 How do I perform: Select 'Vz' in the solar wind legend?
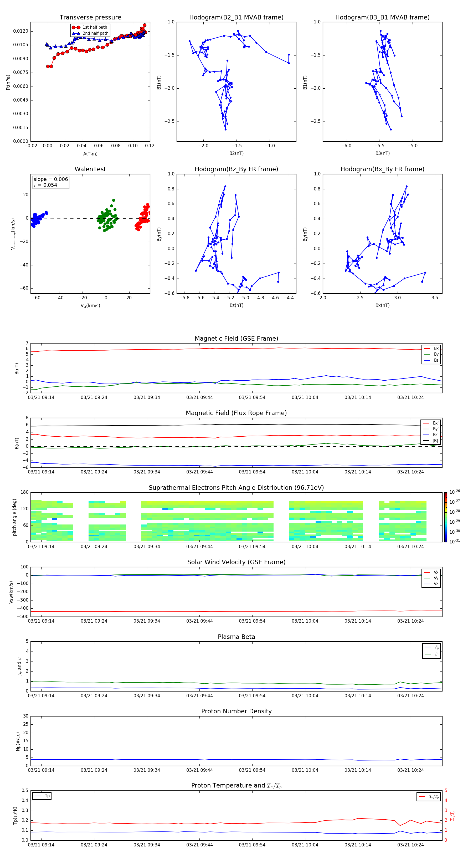[431, 584]
